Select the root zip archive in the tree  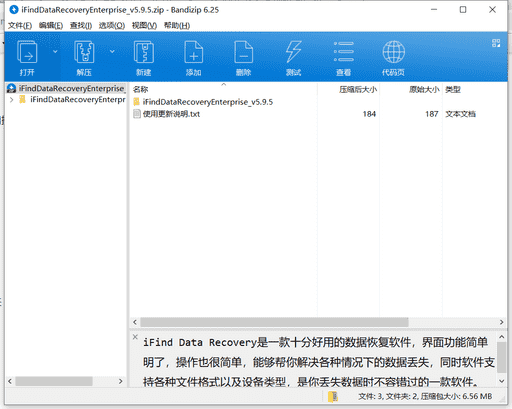pos(66,88)
